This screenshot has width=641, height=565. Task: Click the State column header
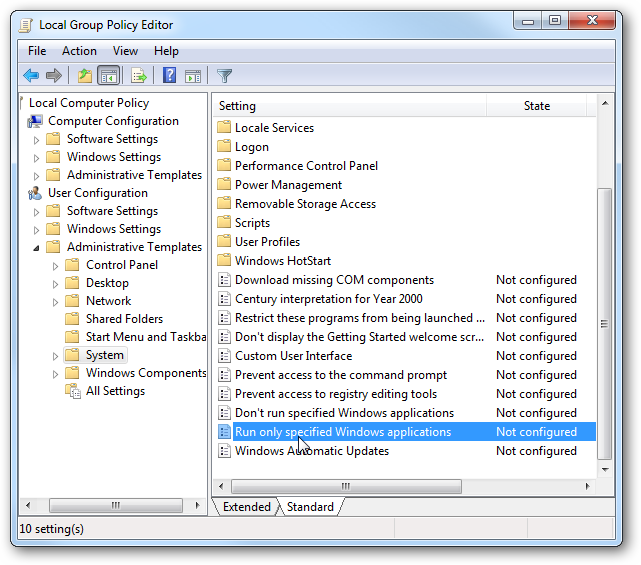pyautogui.click(x=537, y=106)
